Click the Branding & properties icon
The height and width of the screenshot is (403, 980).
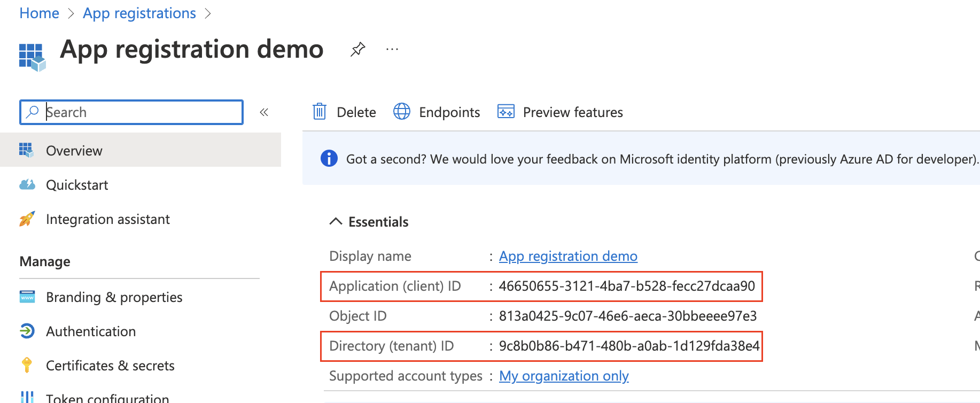click(27, 297)
